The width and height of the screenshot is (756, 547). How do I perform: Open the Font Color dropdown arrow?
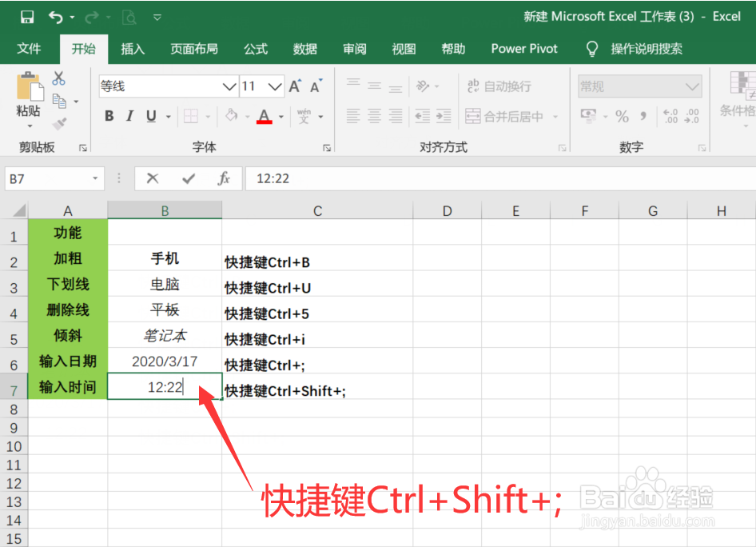tap(281, 116)
